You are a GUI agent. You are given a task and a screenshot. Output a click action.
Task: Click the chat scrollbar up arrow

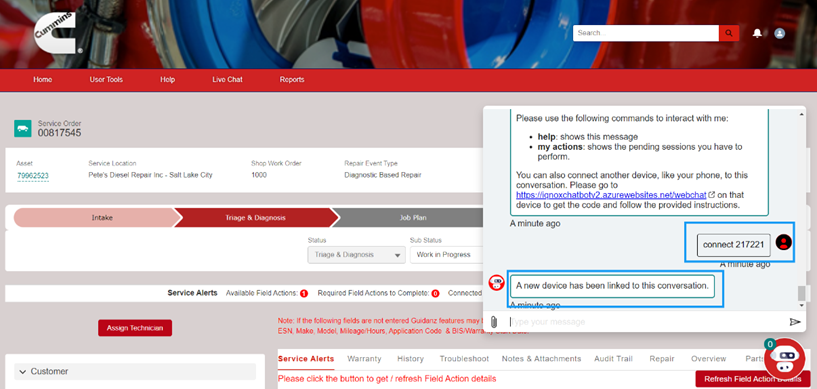[x=802, y=113]
